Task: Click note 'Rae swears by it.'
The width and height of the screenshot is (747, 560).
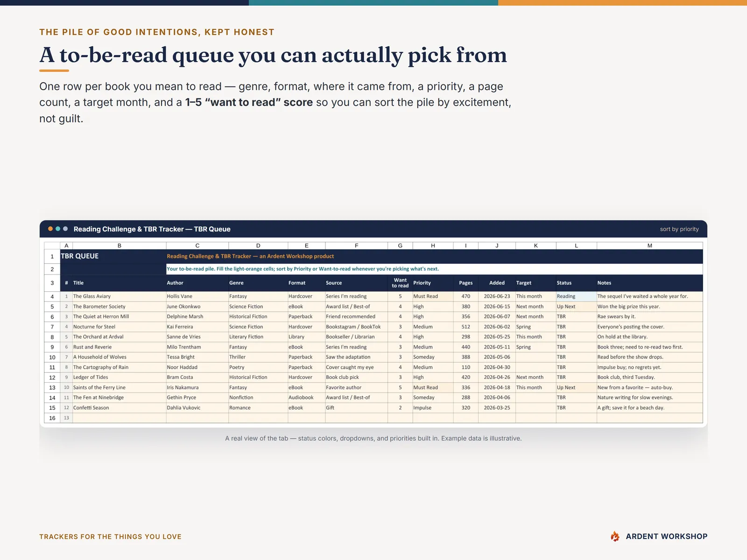Action: [650, 316]
